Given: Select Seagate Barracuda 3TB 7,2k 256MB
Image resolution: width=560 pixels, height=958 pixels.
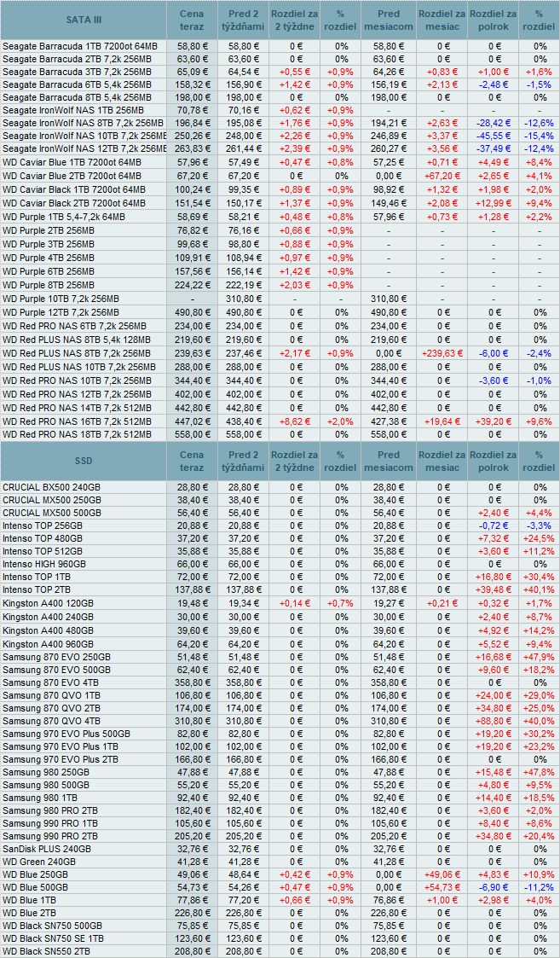Looking at the screenshot, I should (76, 72).
